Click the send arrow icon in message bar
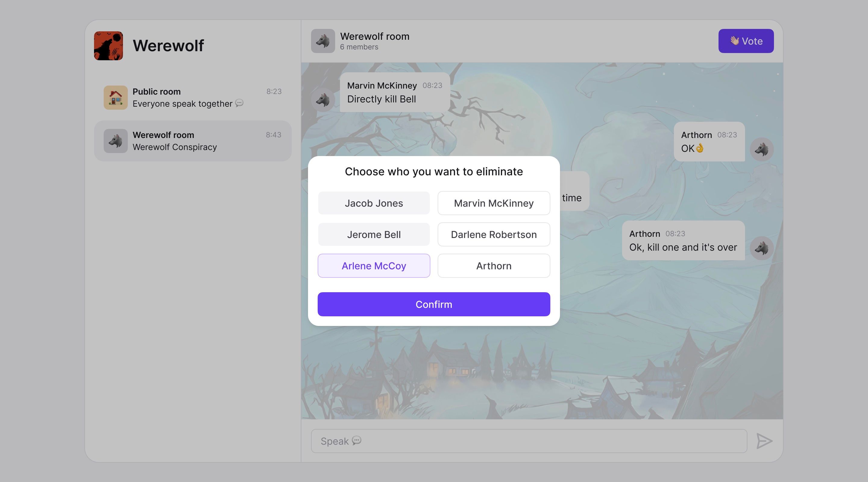Image resolution: width=868 pixels, height=482 pixels. click(764, 440)
